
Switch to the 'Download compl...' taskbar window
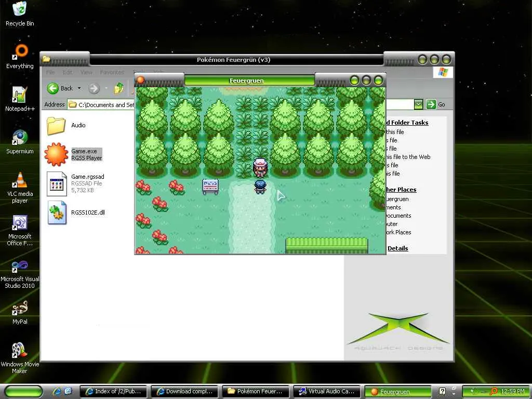pyautogui.click(x=184, y=392)
